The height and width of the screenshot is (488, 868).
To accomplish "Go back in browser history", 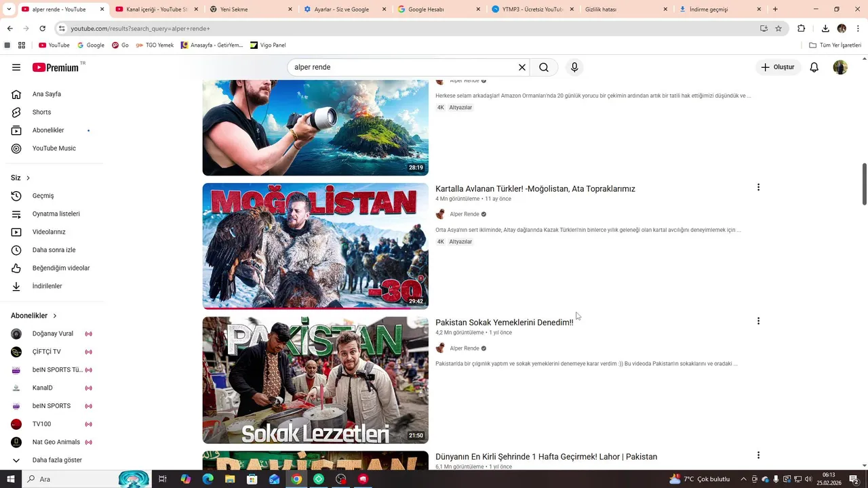I will pos(9,28).
